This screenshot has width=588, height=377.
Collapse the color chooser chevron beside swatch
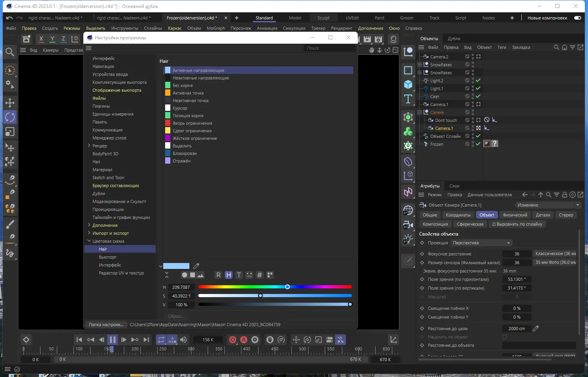(x=160, y=266)
